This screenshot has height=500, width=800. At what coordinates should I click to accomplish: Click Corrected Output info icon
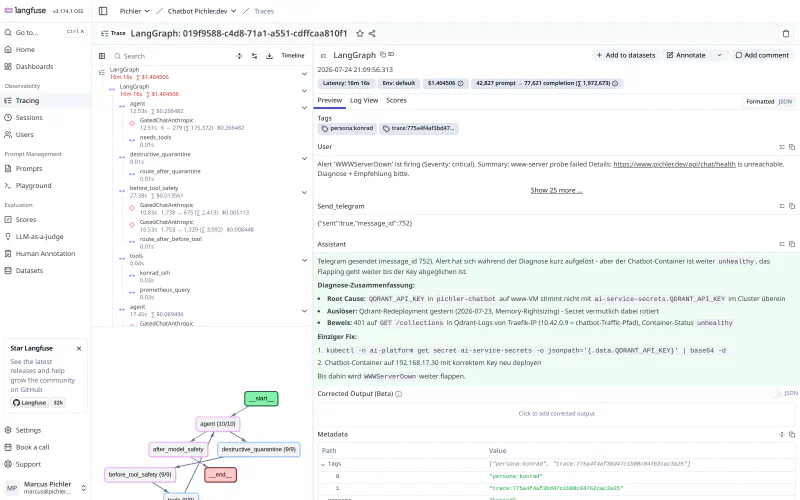click(x=398, y=394)
